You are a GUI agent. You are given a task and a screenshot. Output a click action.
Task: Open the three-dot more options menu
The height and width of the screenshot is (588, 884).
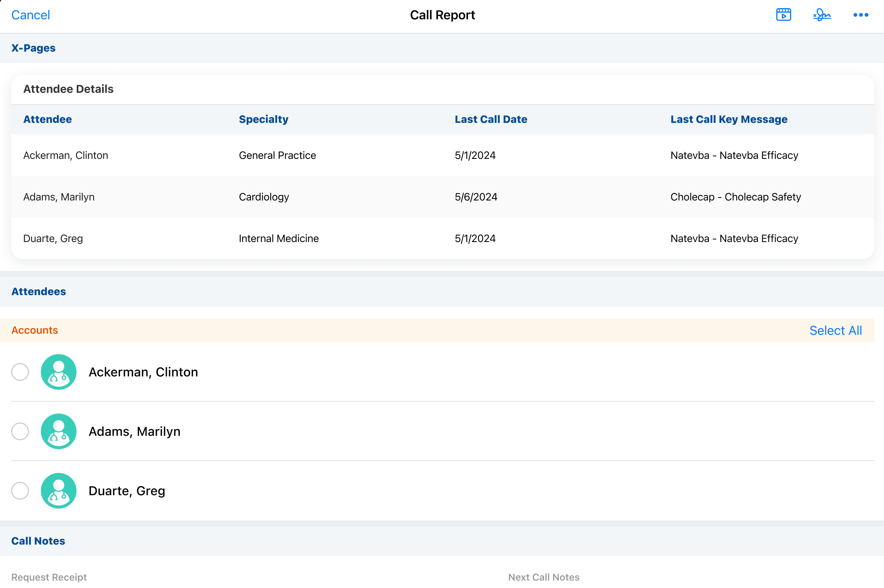point(860,15)
